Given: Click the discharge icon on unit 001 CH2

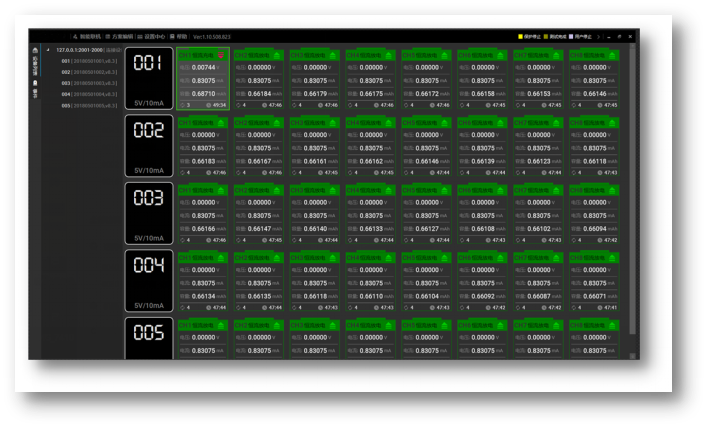Looking at the screenshot, I should coord(277,55).
